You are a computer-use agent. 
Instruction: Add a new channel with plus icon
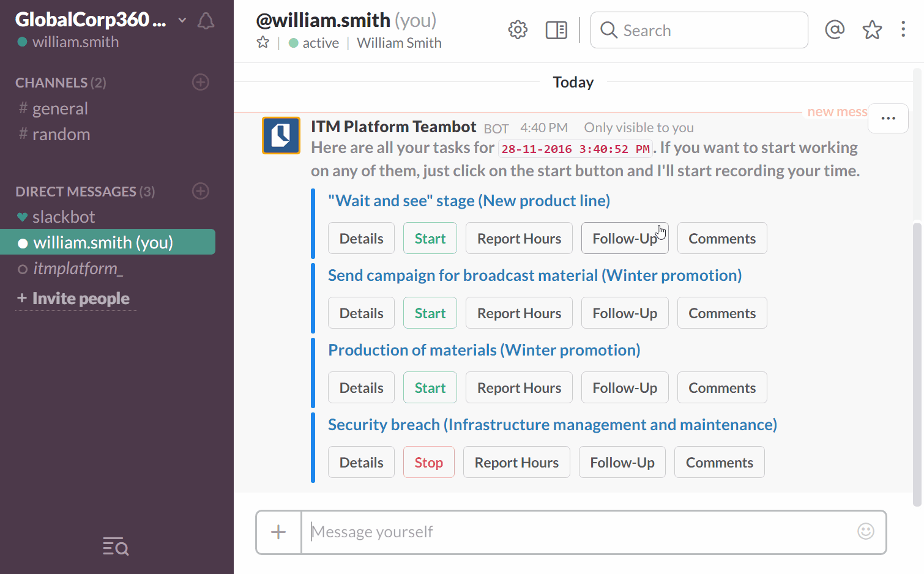click(201, 82)
